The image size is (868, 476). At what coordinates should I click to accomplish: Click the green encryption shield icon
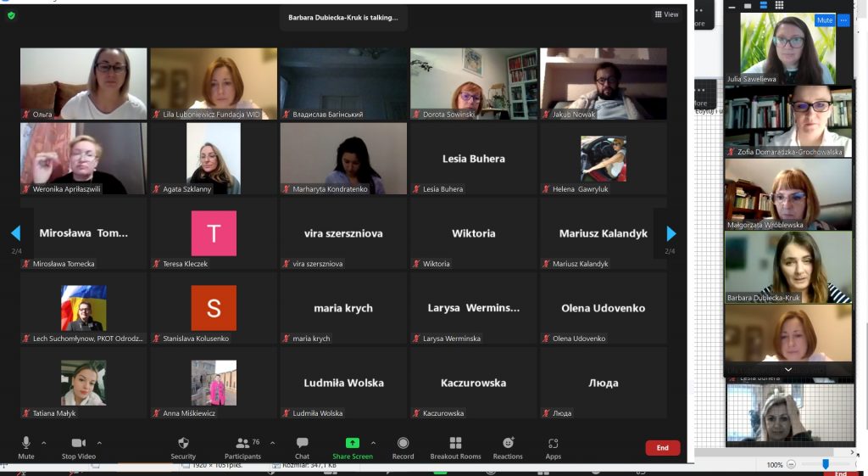pos(11,15)
